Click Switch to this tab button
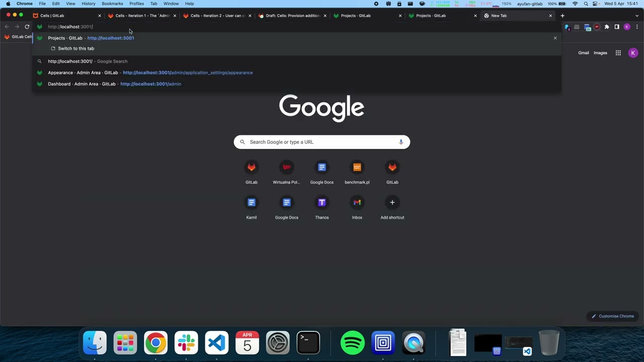 [72, 48]
